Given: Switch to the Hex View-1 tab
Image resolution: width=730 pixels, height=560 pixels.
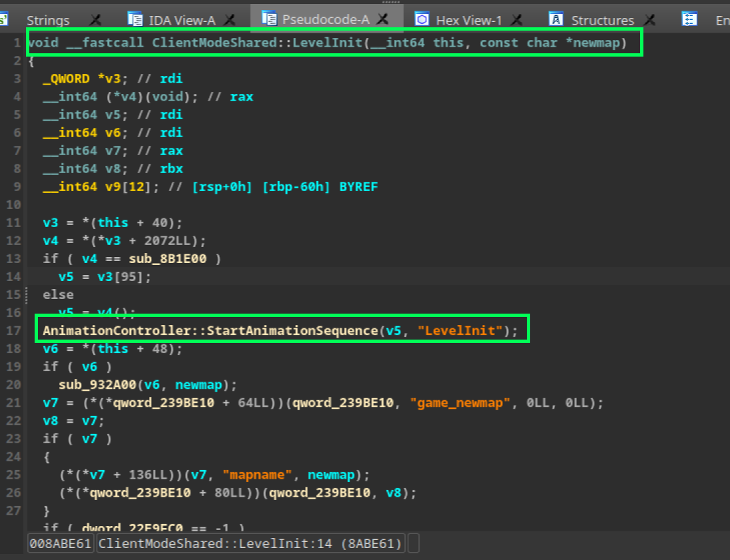Looking at the screenshot, I should click(x=468, y=20).
